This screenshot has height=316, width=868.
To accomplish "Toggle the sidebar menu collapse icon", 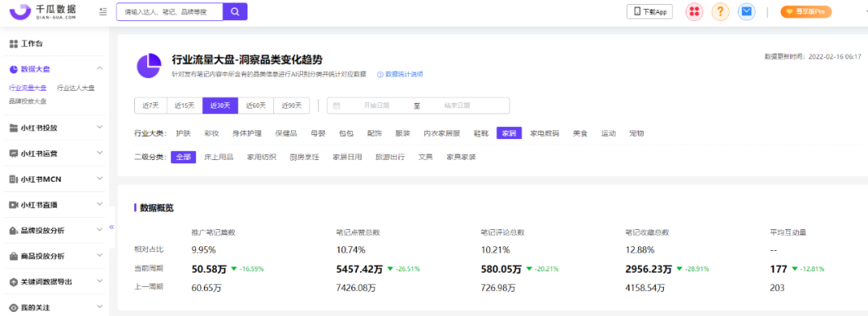I will (103, 11).
